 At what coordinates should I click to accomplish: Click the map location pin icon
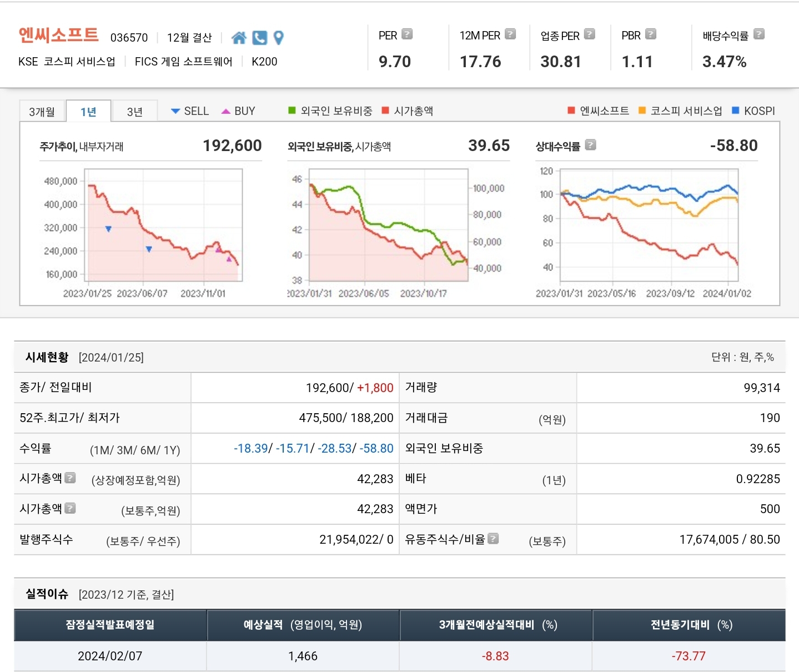pyautogui.click(x=279, y=38)
